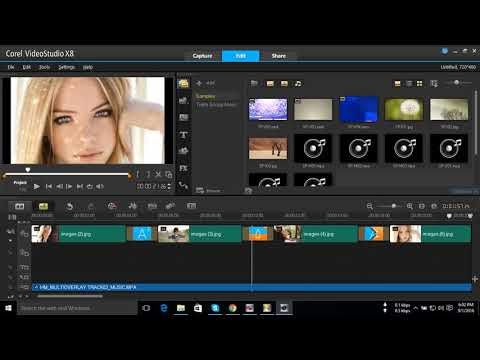Open the Sound Mixer tool
The image size is (480, 360).
pos(132,206)
